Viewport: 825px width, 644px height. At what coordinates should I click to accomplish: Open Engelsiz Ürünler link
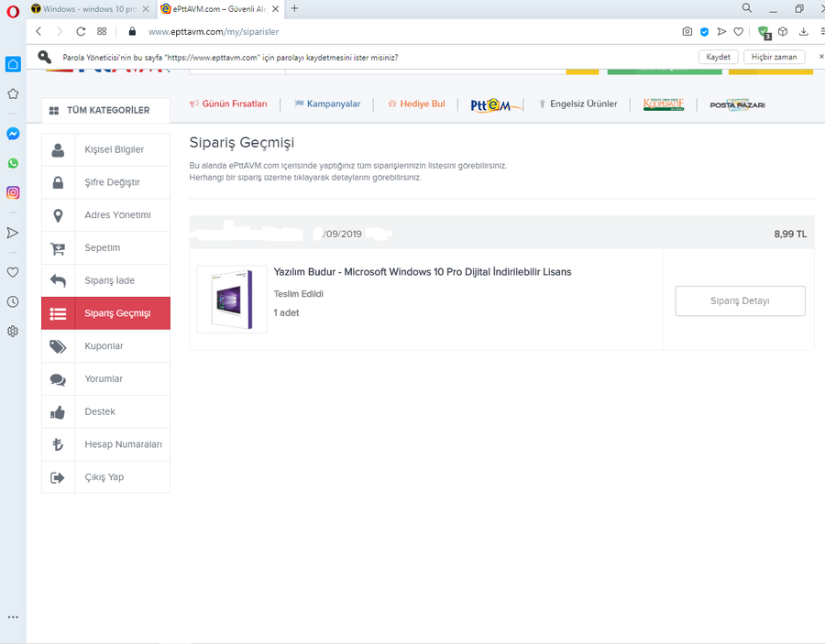click(x=577, y=104)
